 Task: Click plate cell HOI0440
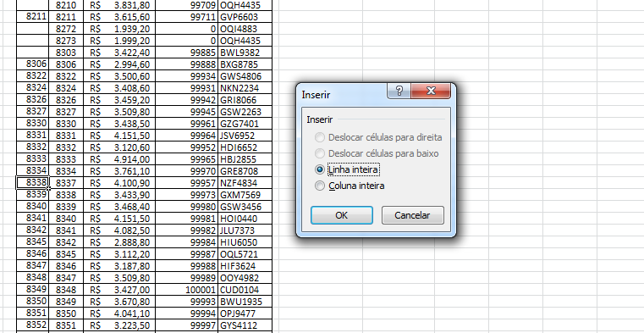[x=245, y=219]
